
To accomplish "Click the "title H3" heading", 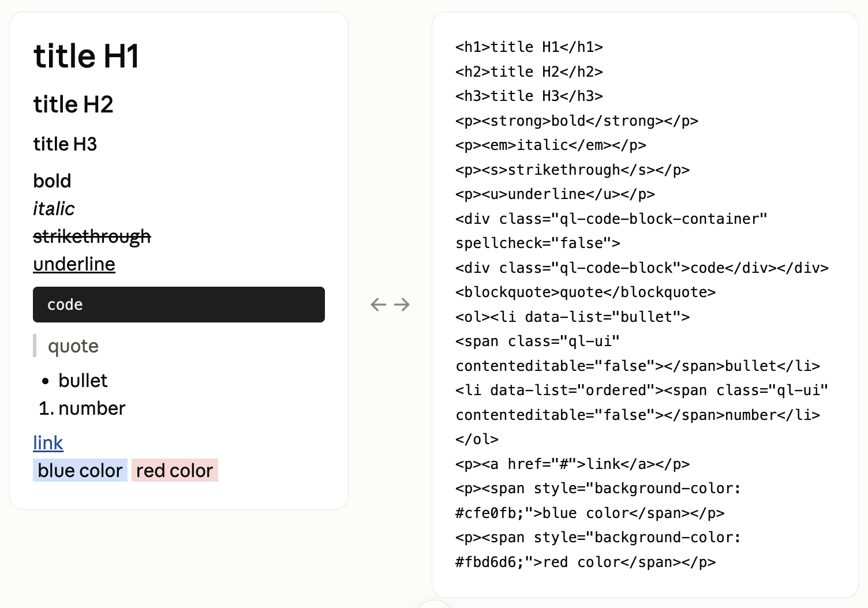I will (x=65, y=144).
